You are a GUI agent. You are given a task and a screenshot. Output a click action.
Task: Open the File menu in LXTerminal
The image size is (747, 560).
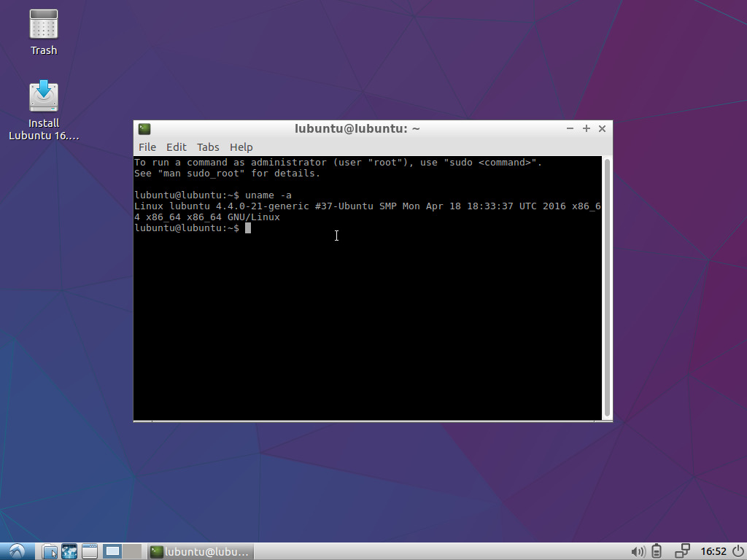coord(147,147)
